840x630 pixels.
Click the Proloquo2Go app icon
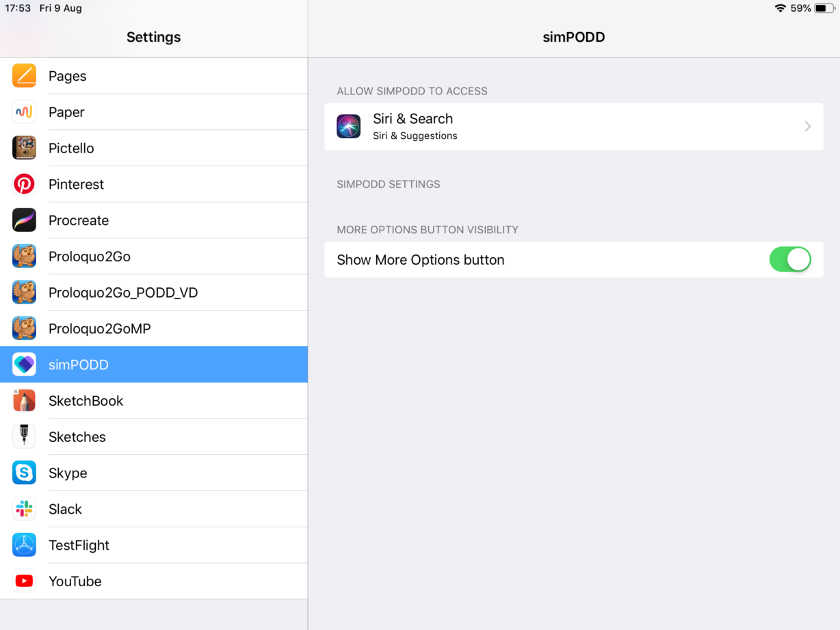point(24,257)
